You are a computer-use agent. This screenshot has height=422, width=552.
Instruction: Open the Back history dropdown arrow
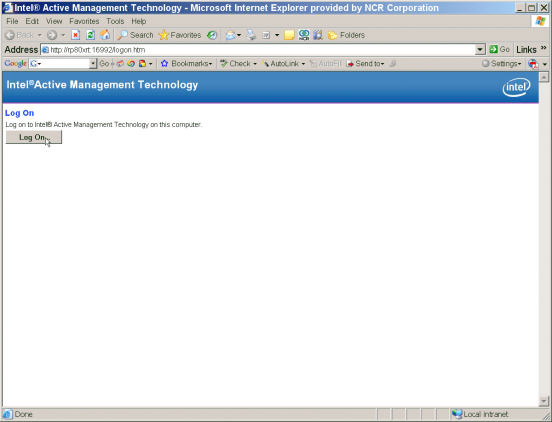click(39, 35)
